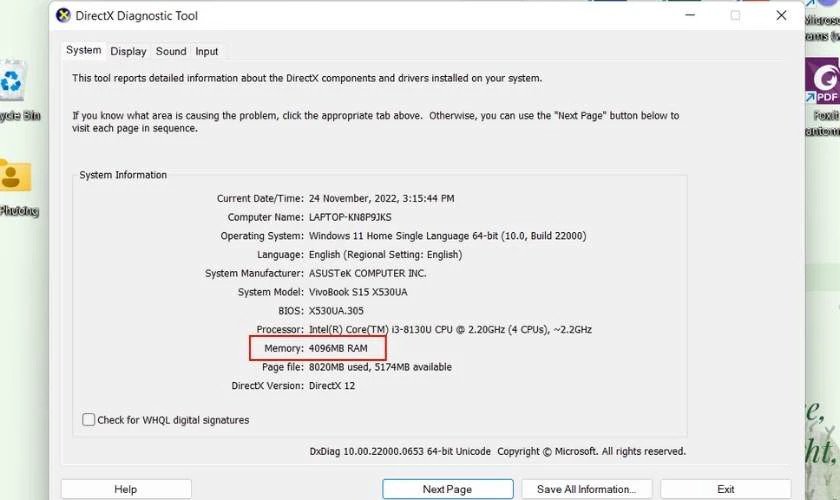The width and height of the screenshot is (840, 500).
Task: Click the Windows 11 Home operating system value
Action: point(447,236)
